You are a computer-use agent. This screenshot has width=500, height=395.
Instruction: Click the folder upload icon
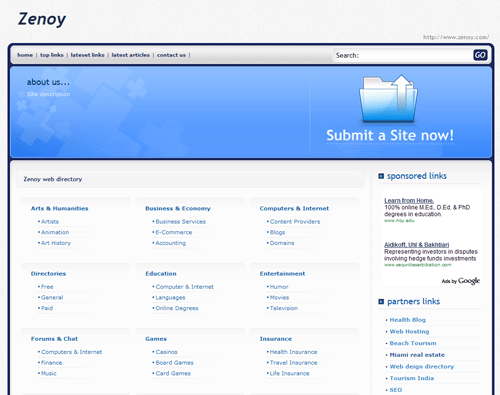pos(388,98)
